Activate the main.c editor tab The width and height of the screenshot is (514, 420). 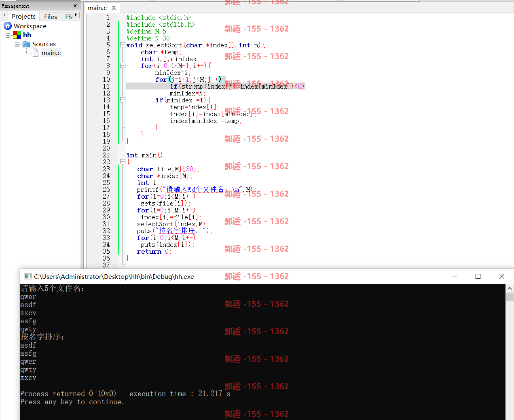tap(97, 8)
